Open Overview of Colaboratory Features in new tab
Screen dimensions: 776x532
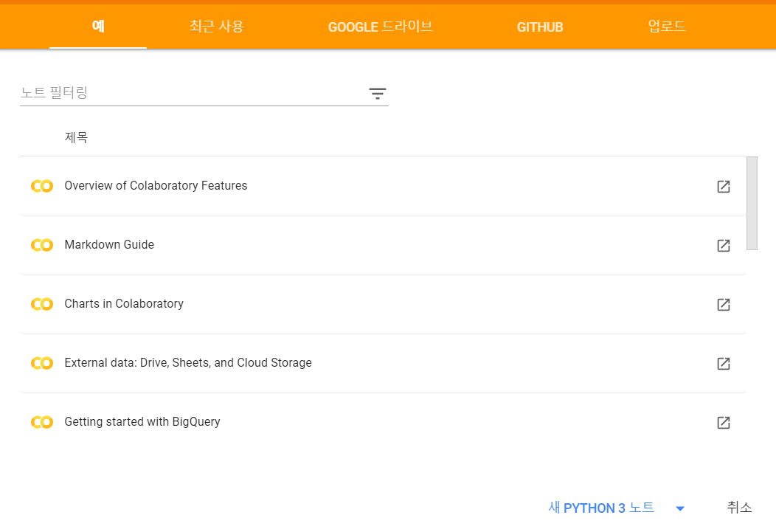tap(724, 187)
